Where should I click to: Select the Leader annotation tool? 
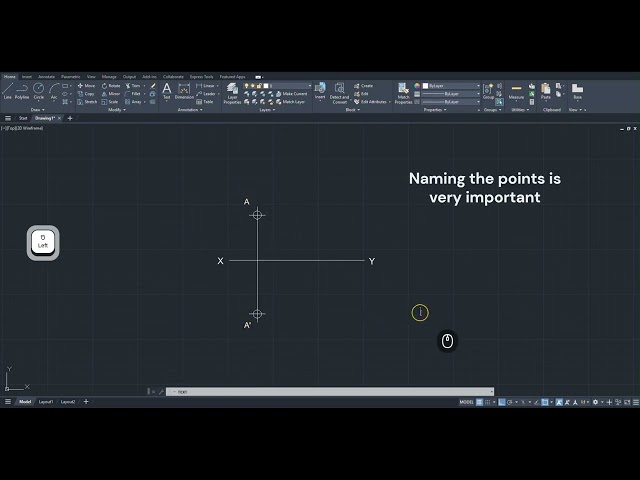pos(206,94)
